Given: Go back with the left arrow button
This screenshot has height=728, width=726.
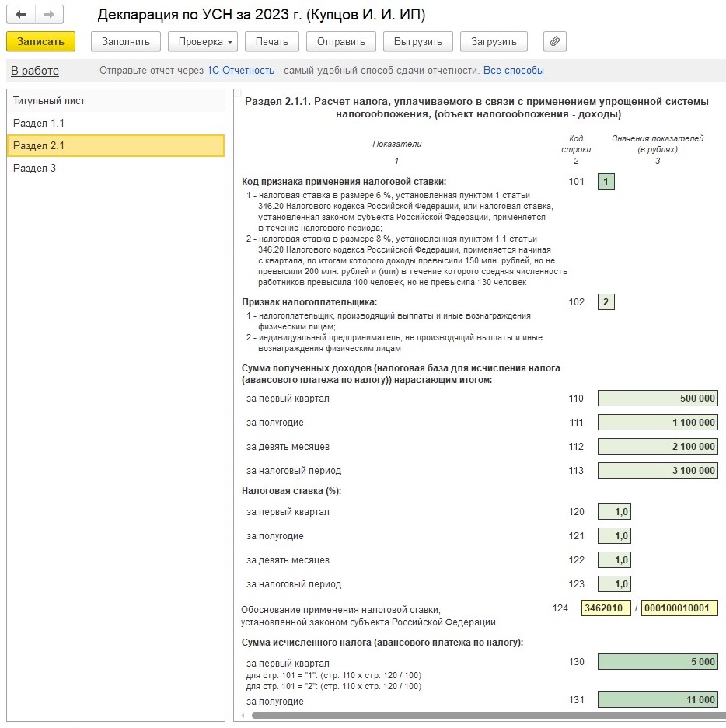Looking at the screenshot, I should click(x=21, y=15).
